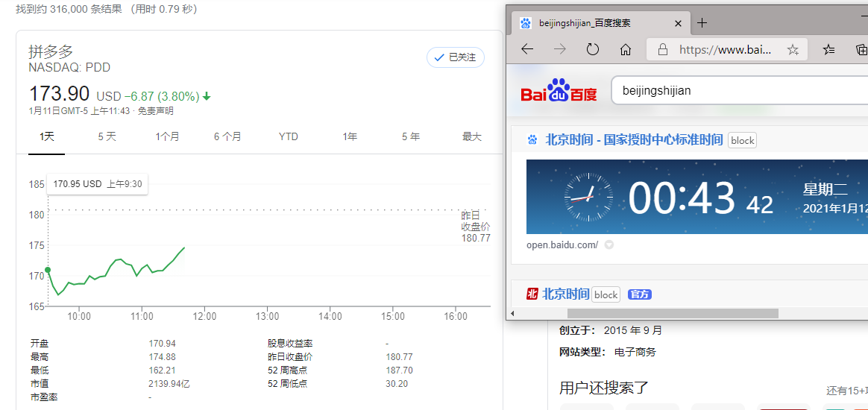
Task: Select the 5 年 chart range tab
Action: (x=411, y=136)
